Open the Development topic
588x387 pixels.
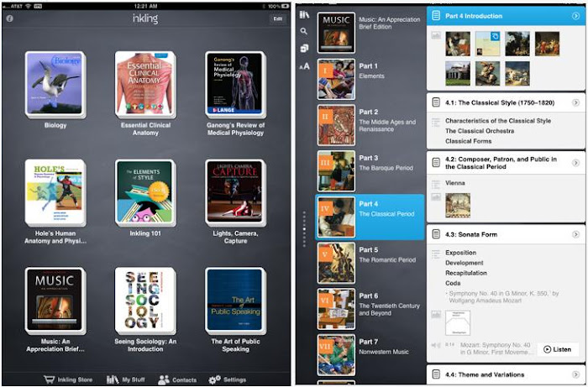click(x=465, y=263)
